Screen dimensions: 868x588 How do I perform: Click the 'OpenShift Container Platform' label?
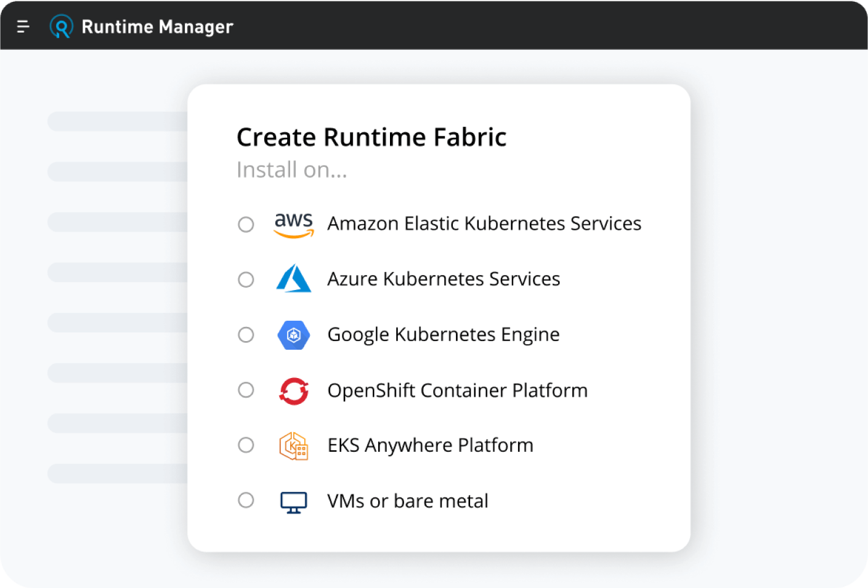click(457, 390)
